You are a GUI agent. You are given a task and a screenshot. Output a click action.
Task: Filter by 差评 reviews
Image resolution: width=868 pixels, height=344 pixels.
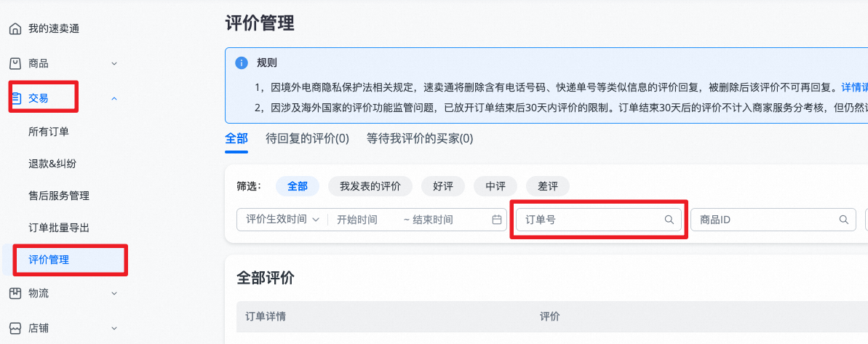(548, 186)
